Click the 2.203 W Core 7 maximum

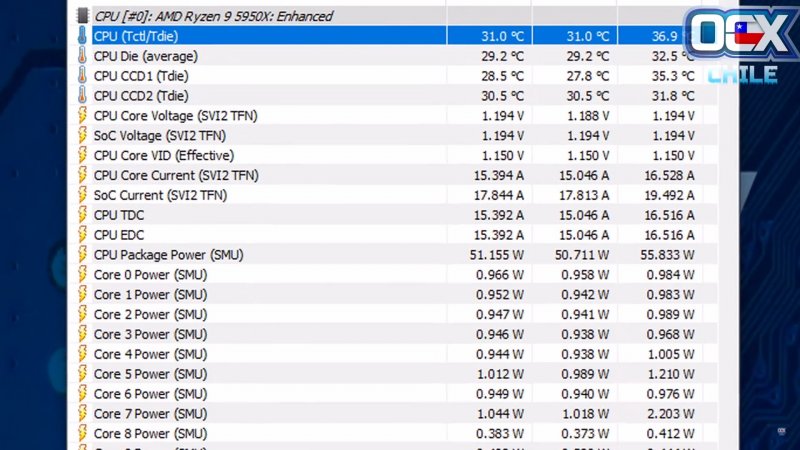(x=670, y=414)
